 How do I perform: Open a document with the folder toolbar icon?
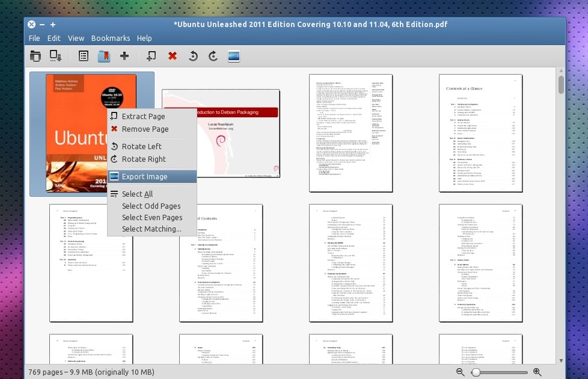point(35,56)
